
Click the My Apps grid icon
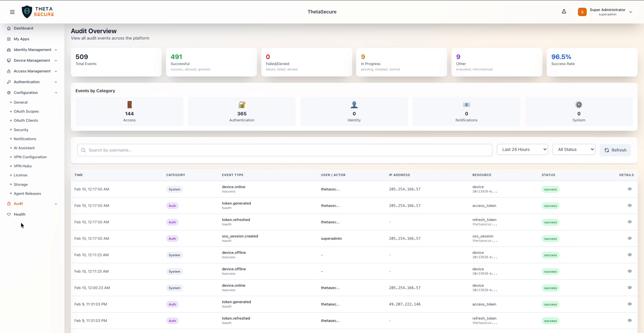point(9,39)
